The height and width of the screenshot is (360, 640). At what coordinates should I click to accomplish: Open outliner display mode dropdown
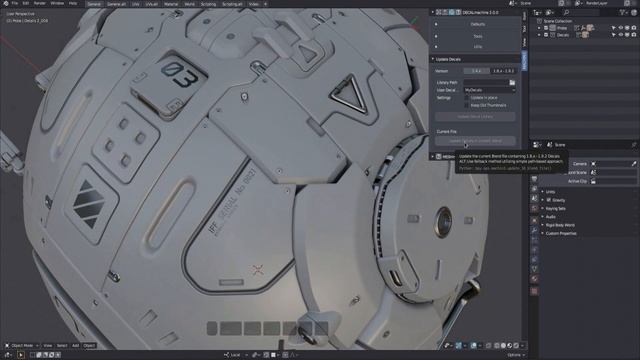pyautogui.click(x=551, y=13)
